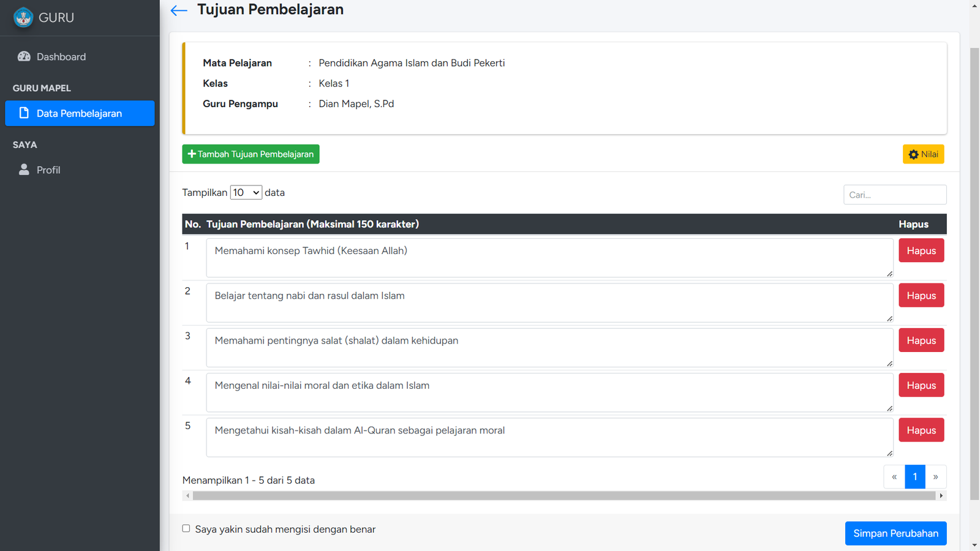Click the gear icon on Nilai button

(913, 154)
